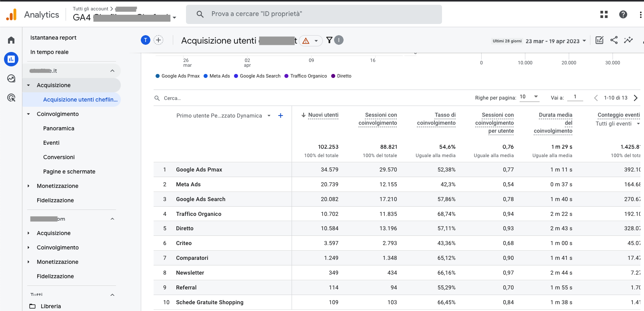Select Acquisizione utenti cheflin... report
644x311 pixels.
coord(80,100)
